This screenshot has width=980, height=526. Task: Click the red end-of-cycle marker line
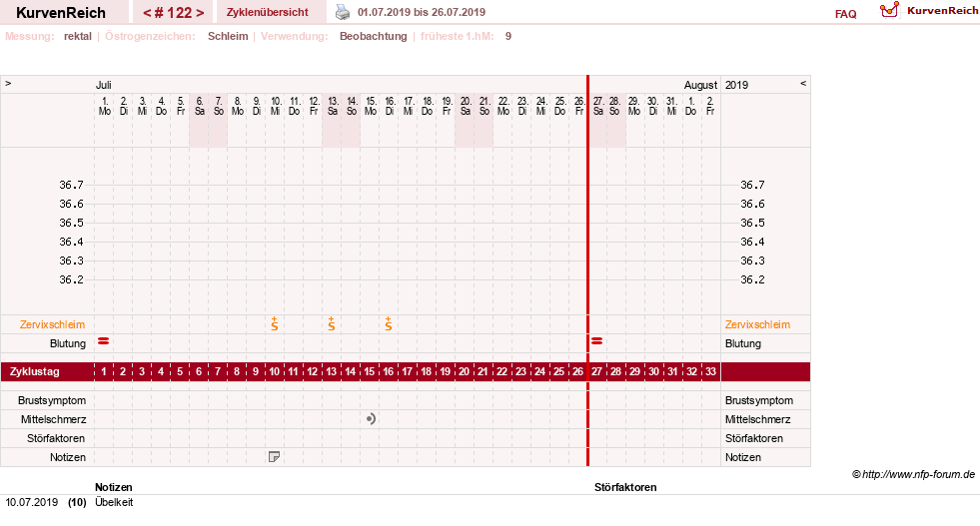click(x=587, y=270)
